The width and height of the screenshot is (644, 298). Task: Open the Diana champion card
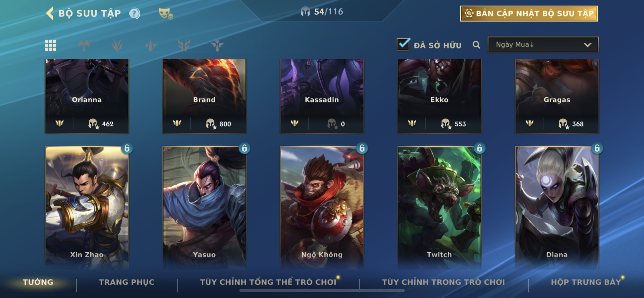click(557, 208)
